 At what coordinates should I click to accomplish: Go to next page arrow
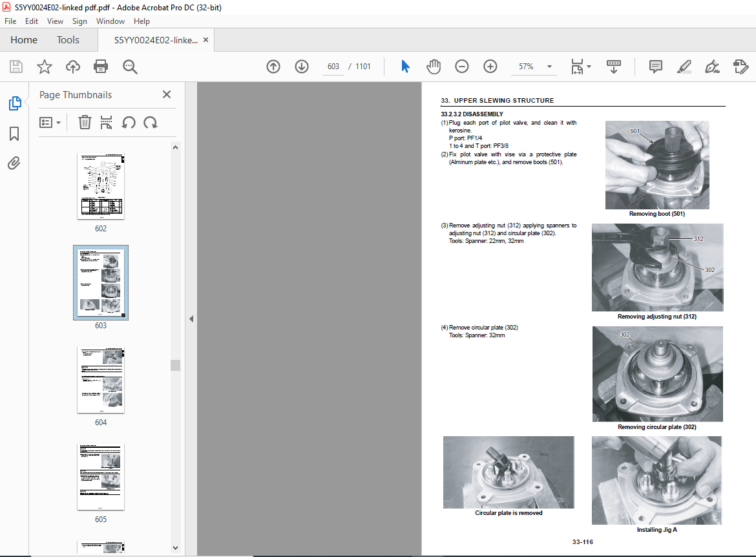(x=302, y=67)
